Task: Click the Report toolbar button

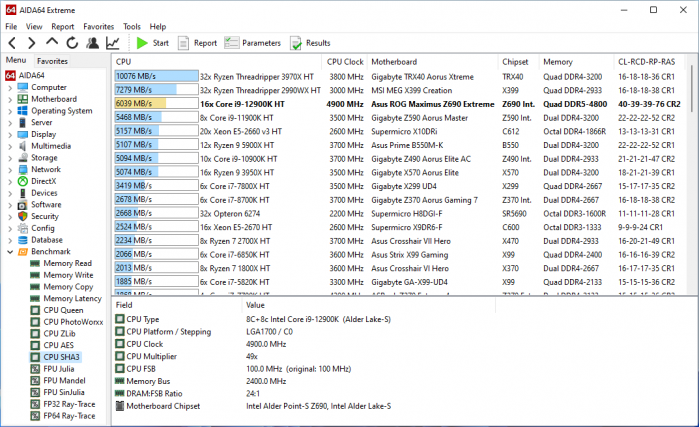Action: [198, 43]
